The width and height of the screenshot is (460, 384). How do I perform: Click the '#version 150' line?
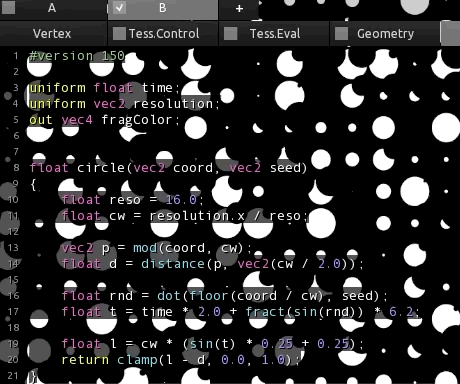pos(77,56)
